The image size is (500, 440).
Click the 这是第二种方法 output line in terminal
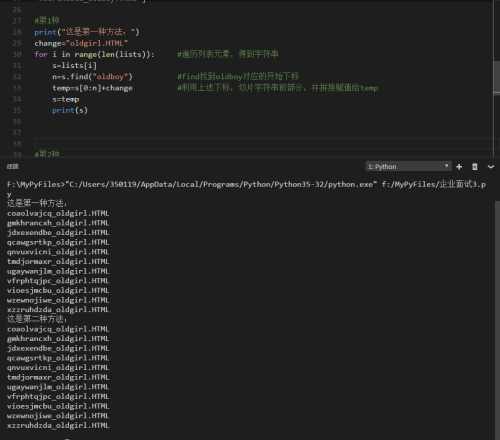37,319
